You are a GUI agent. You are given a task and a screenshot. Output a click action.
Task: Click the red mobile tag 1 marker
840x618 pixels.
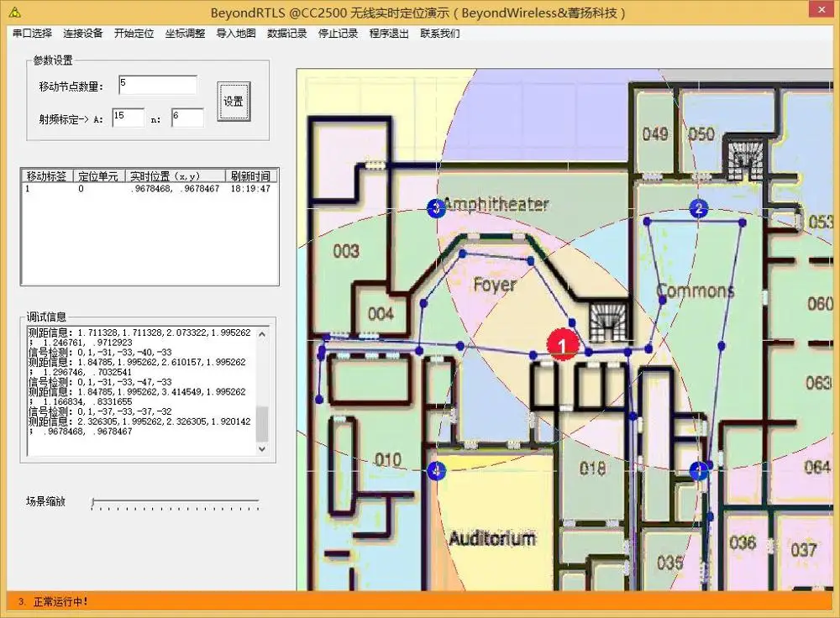[563, 344]
